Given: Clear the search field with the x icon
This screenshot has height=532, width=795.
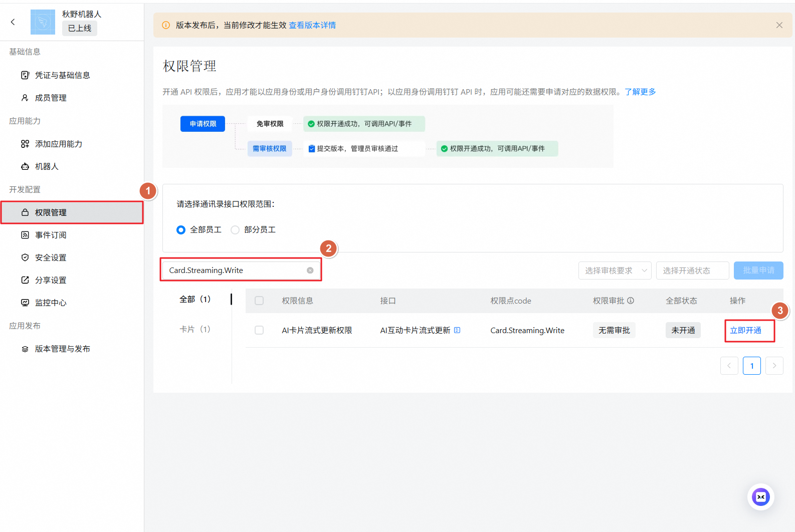Looking at the screenshot, I should (x=310, y=271).
